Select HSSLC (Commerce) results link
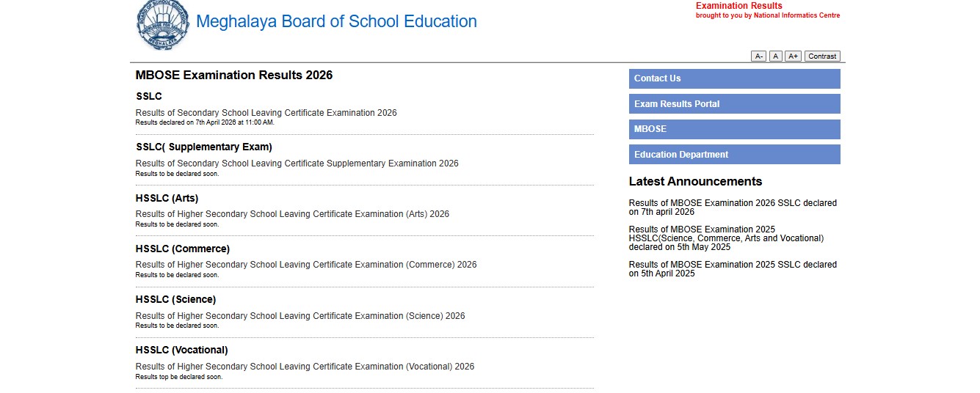980x393 pixels. point(183,249)
